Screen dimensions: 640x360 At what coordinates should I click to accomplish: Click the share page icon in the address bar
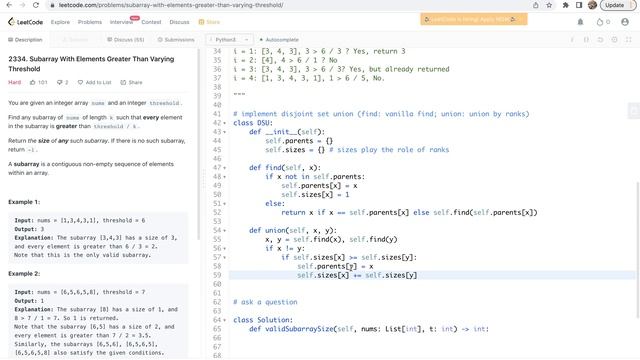536,5
